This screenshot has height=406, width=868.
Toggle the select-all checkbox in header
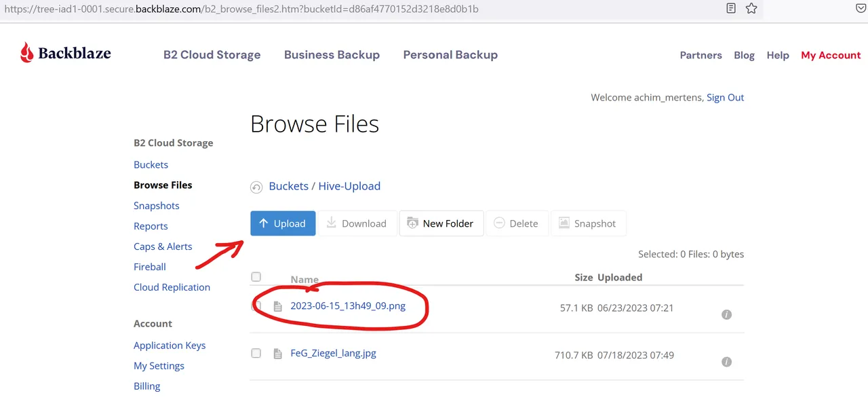pyautogui.click(x=256, y=276)
